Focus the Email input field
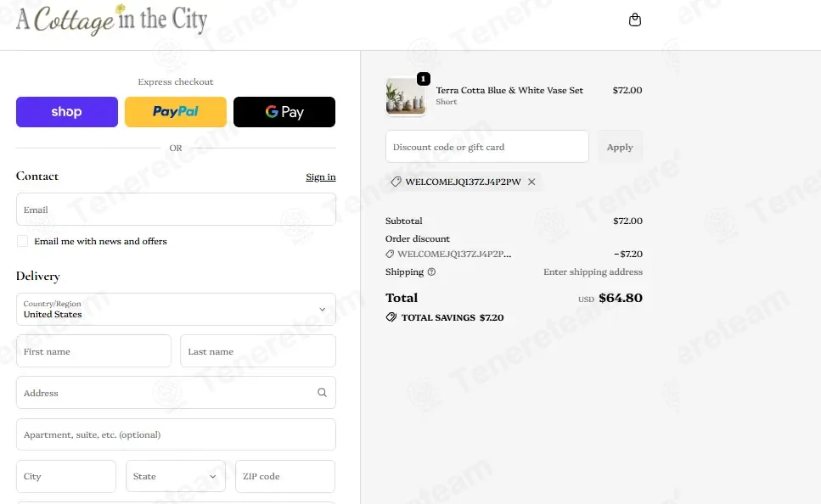The image size is (821, 504). 176,210
